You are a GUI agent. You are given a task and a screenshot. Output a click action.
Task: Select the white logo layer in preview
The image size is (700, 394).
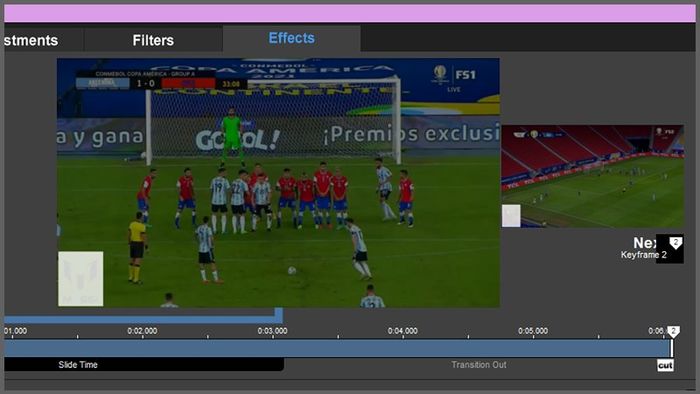[81, 278]
